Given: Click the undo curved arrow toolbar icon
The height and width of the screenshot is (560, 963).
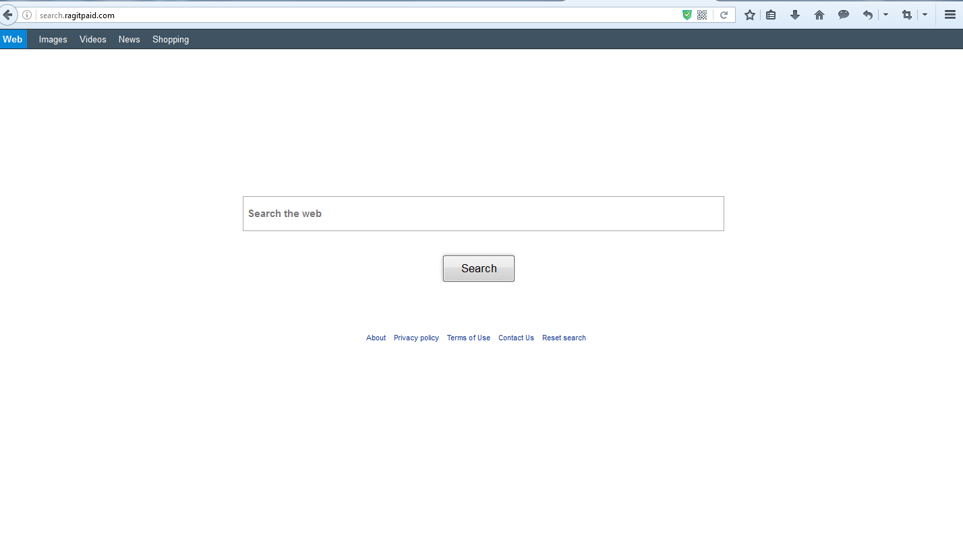Looking at the screenshot, I should tap(868, 15).
